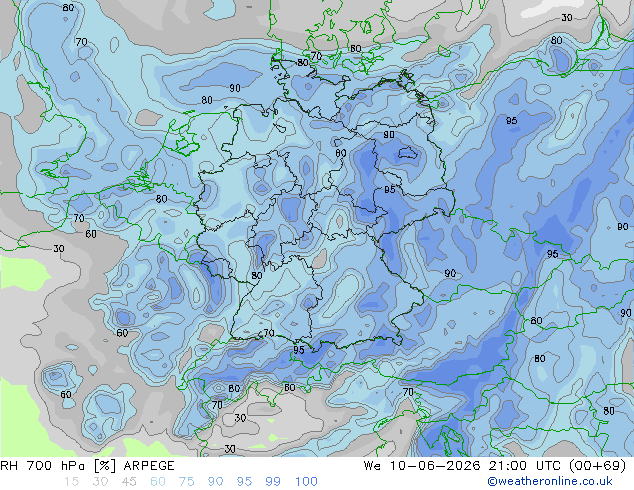
Task: Click the ARPEGE model name label
Action: click(x=149, y=466)
